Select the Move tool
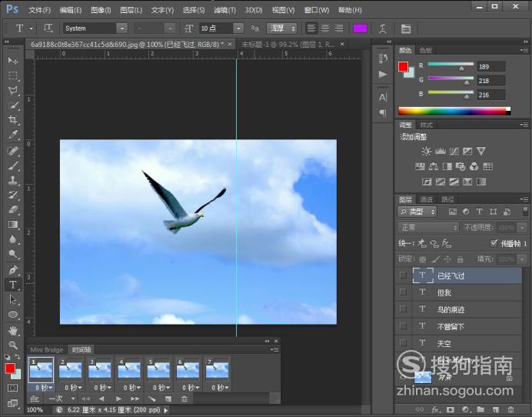This screenshot has width=532, height=417. point(13,61)
